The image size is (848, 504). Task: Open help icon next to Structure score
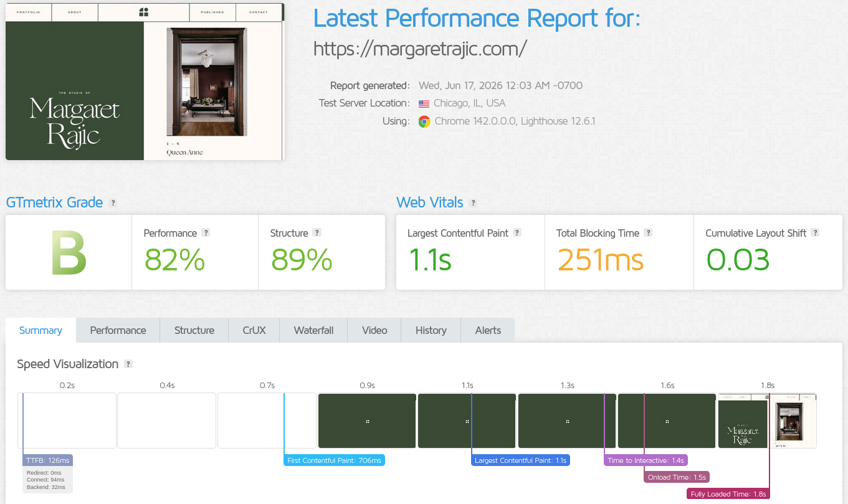point(317,233)
